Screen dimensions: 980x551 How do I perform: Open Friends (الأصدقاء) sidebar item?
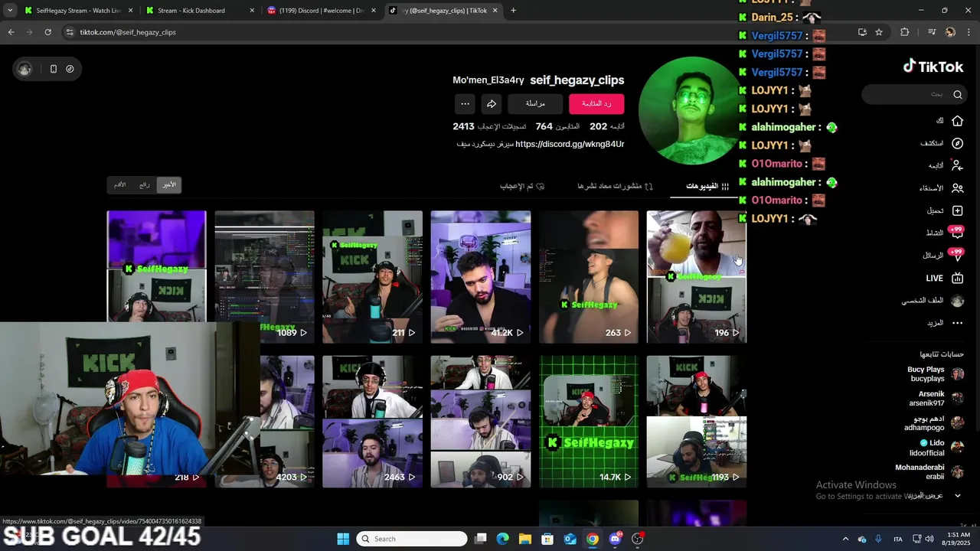pos(942,187)
